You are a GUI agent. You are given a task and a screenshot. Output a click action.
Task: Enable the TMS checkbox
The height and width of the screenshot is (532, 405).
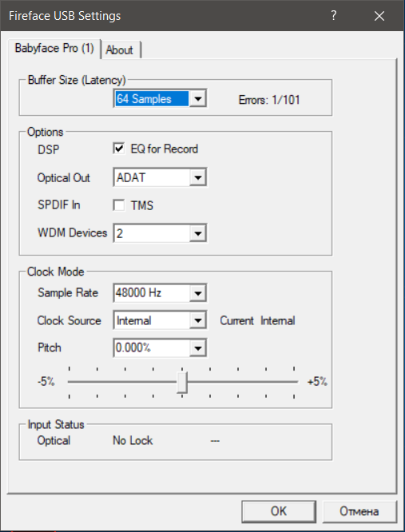(119, 205)
